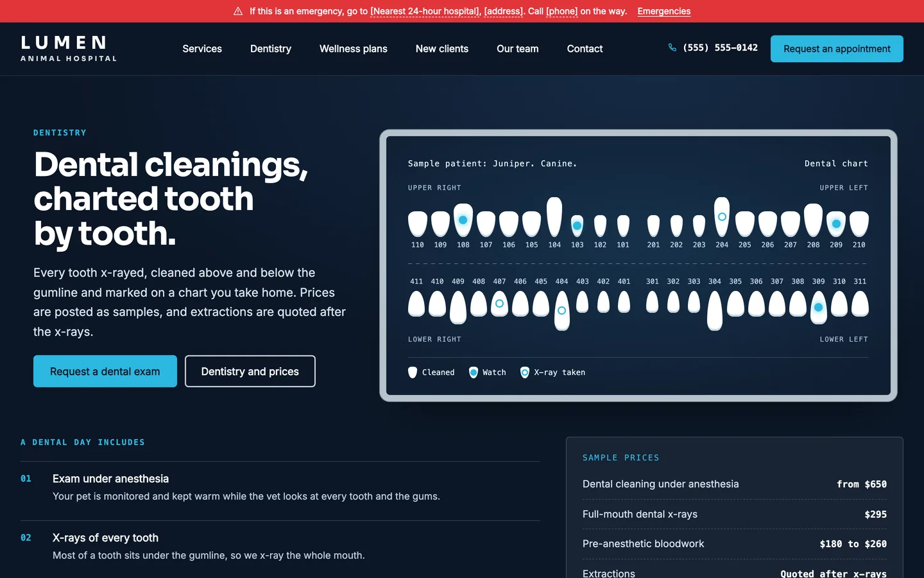Viewport: 924px width, 578px height.
Task: Click tooth 311 in the lower left row
Action: tap(860, 303)
